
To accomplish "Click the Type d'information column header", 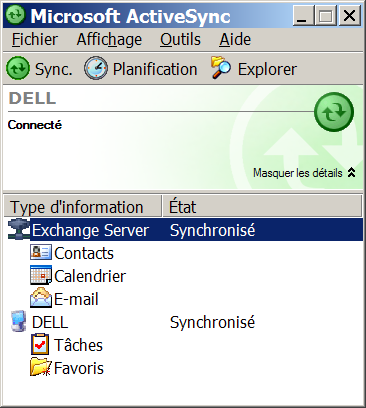I will [83, 206].
